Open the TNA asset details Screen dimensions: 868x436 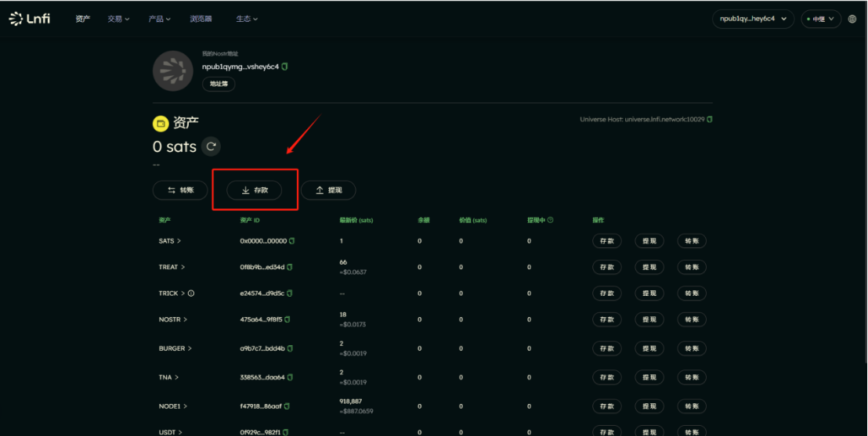169,377
